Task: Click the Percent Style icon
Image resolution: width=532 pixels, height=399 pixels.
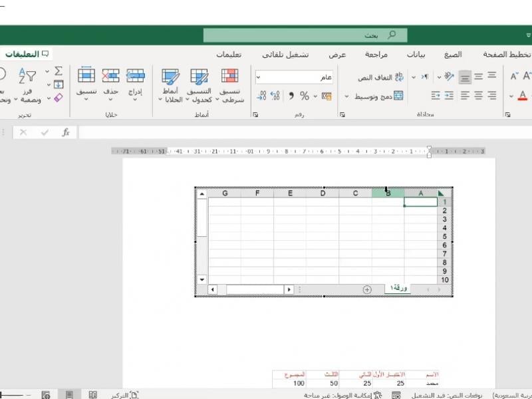Action: [x=305, y=96]
